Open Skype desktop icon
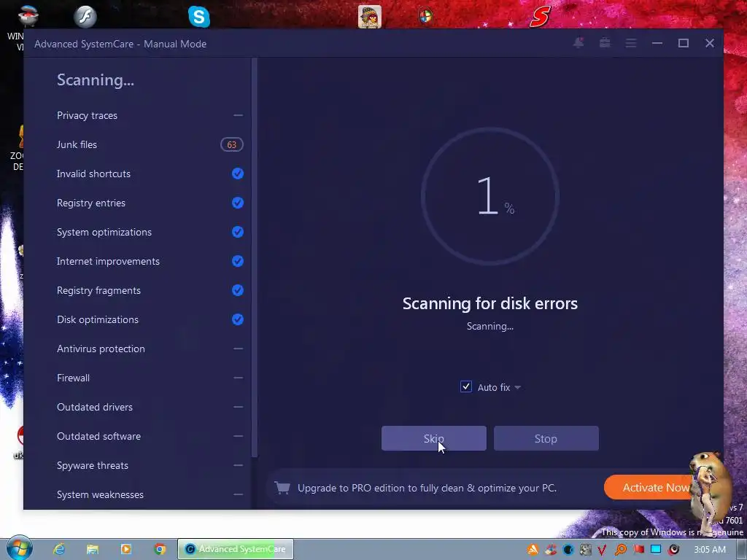The image size is (747, 560). [199, 17]
